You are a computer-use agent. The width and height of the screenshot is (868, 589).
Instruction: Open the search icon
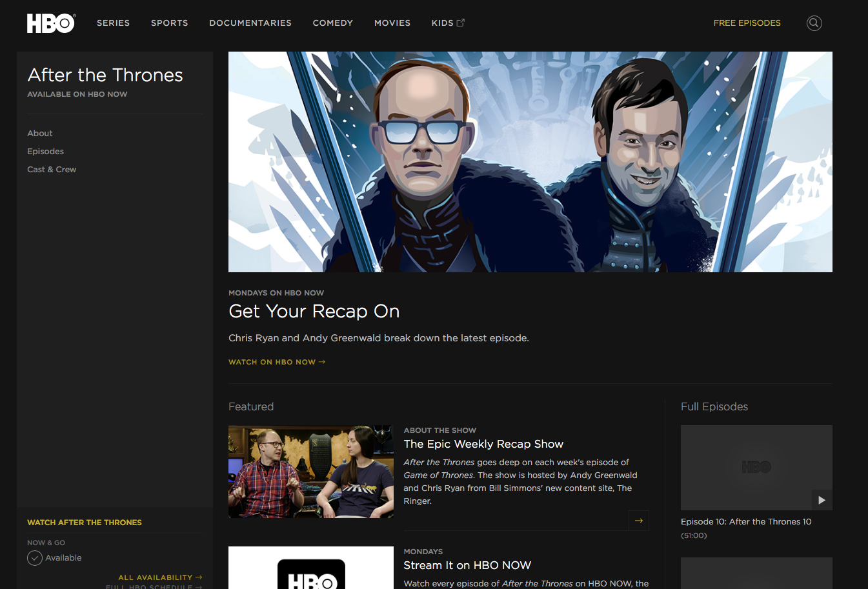[814, 23]
